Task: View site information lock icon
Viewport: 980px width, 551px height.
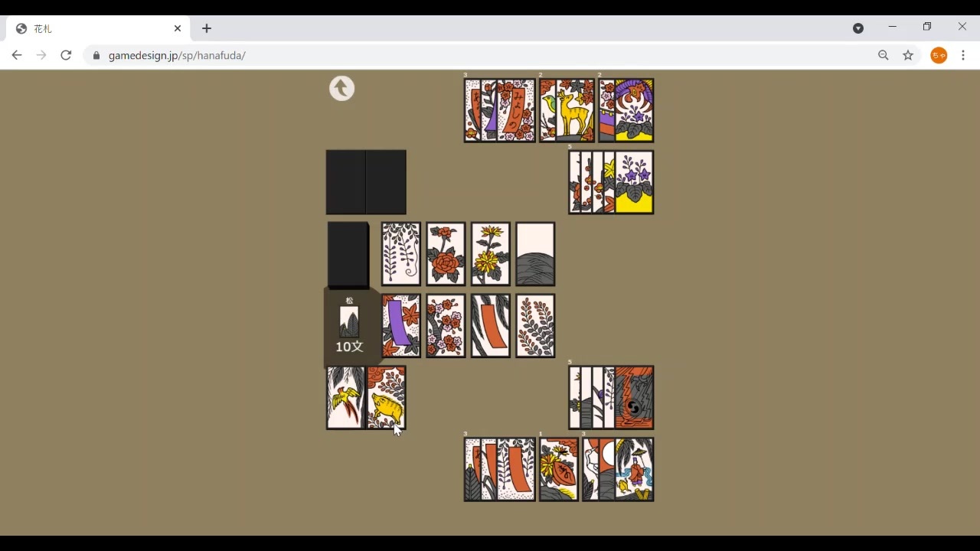Action: coord(96,56)
